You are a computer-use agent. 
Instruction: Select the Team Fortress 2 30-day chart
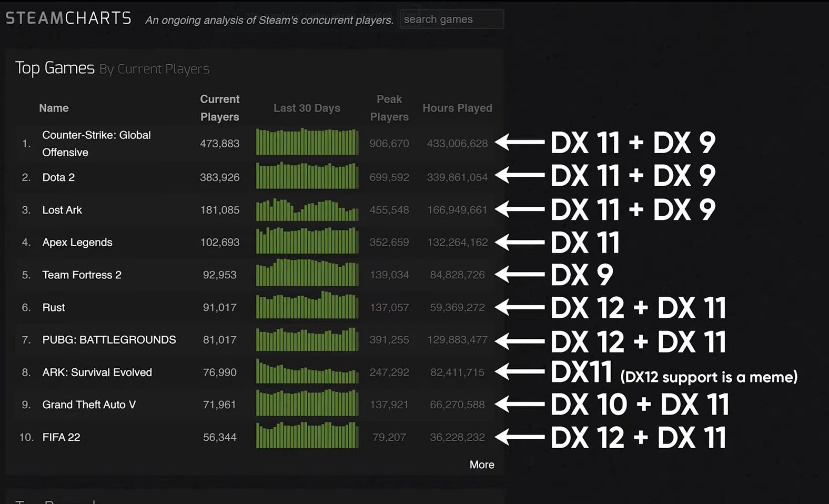[307, 273]
